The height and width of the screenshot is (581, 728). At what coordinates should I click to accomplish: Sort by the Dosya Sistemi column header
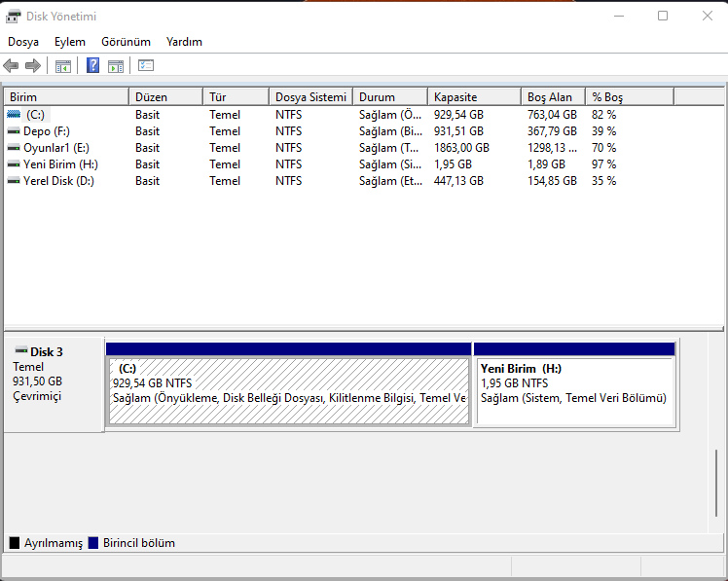pos(311,97)
